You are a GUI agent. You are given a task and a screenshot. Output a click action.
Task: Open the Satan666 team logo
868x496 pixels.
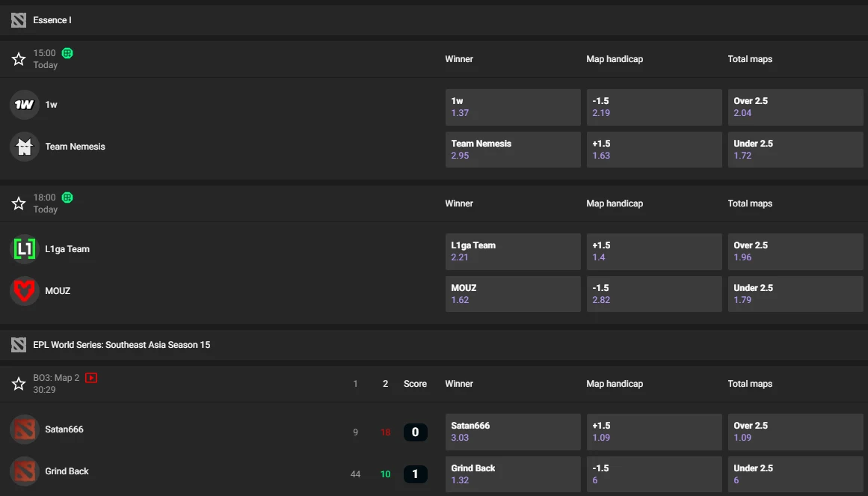25,429
